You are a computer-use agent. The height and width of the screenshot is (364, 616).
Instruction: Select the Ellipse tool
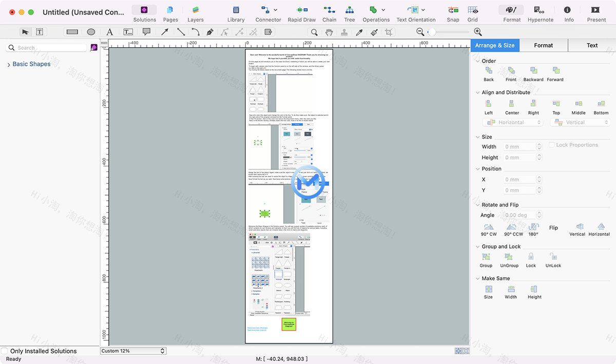coord(91,31)
